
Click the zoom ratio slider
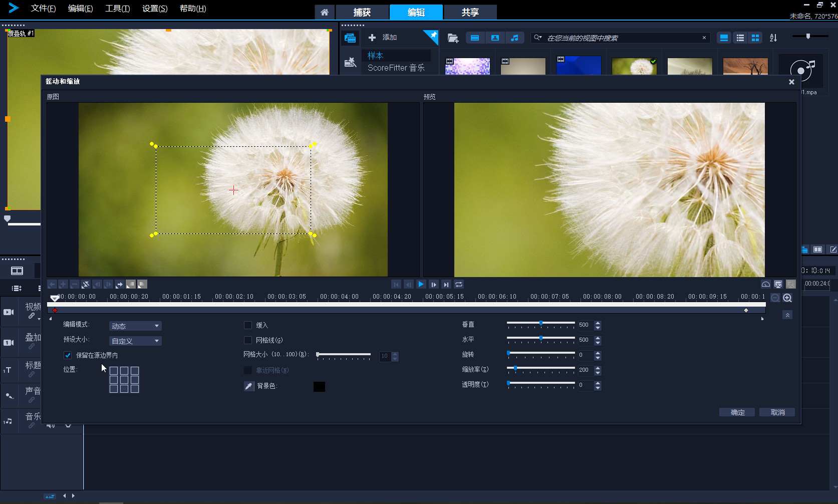[541, 369]
